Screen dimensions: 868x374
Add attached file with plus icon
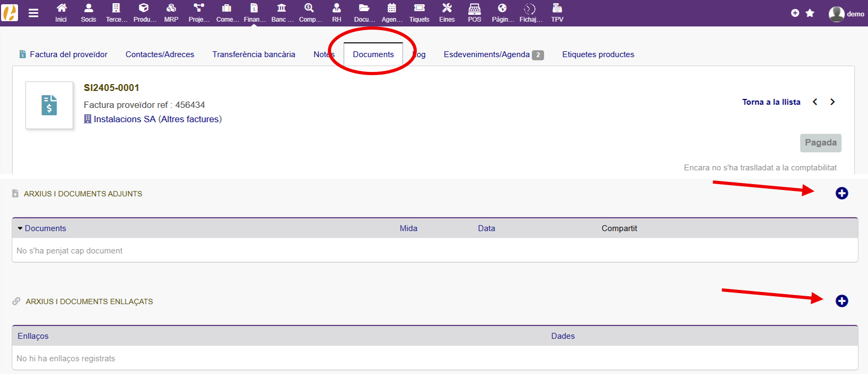(x=842, y=194)
